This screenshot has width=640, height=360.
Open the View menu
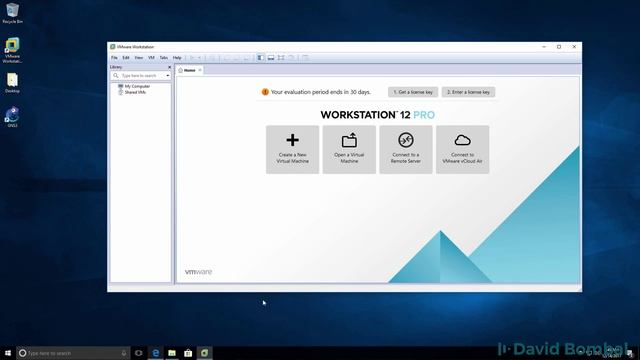[x=139, y=58]
